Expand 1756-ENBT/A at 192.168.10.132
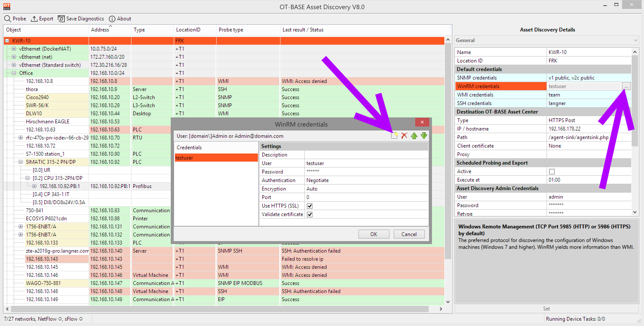 coord(21,235)
